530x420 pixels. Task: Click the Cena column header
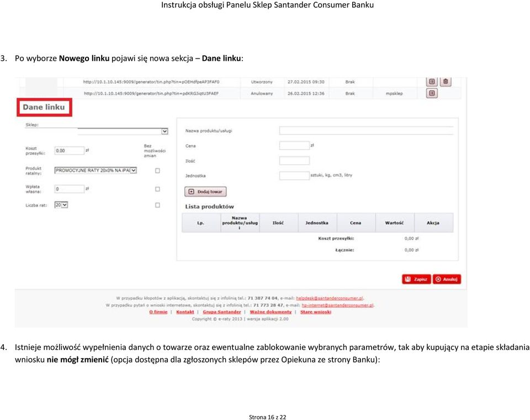pos(356,222)
